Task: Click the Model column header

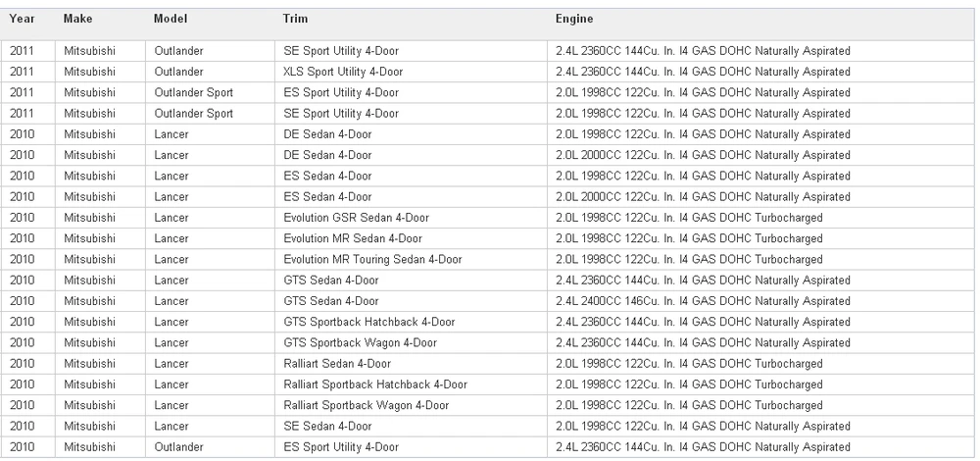Action: [170, 19]
